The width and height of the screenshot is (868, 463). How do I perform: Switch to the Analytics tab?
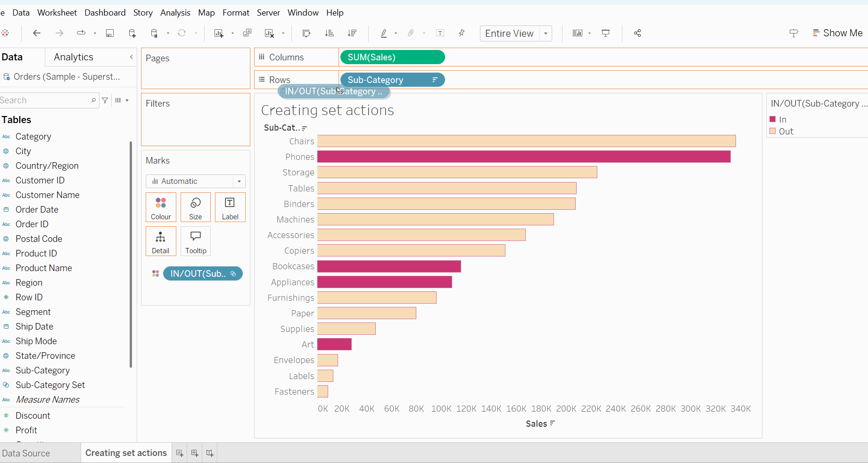pyautogui.click(x=74, y=57)
